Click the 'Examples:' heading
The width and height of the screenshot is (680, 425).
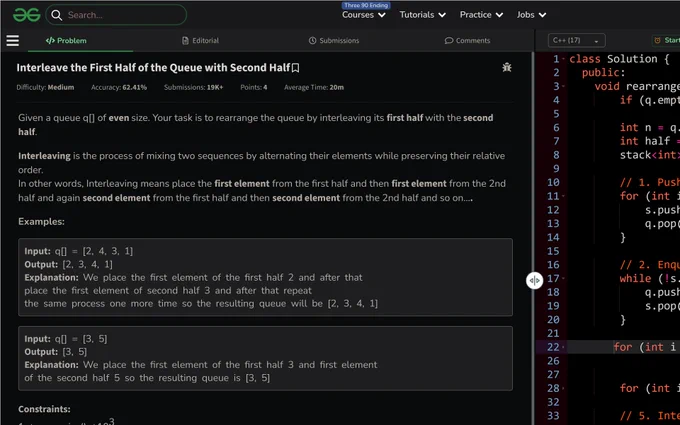41,222
